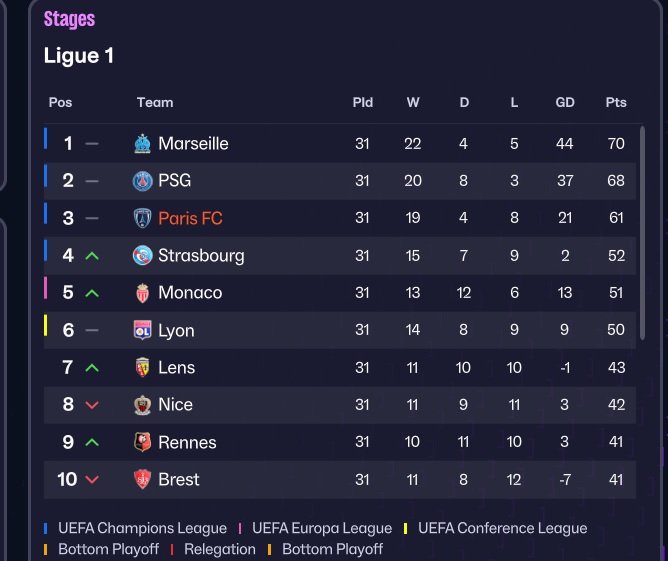Sort standings by Pos column header
The image size is (668, 561).
pyautogui.click(x=60, y=102)
